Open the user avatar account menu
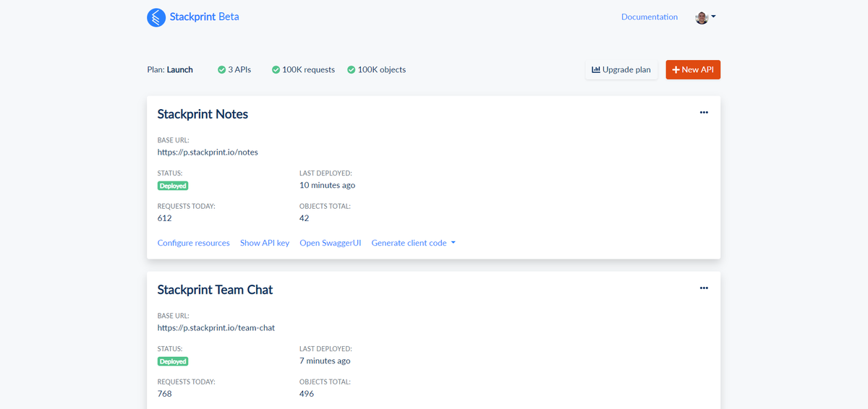Viewport: 868px width, 409px height. click(705, 17)
